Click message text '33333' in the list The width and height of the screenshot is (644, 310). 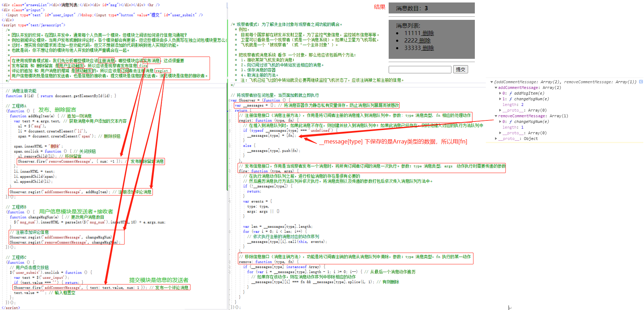click(x=412, y=48)
